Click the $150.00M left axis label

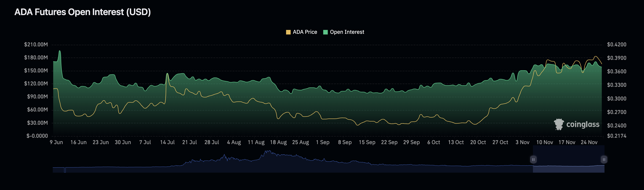pyautogui.click(x=36, y=71)
